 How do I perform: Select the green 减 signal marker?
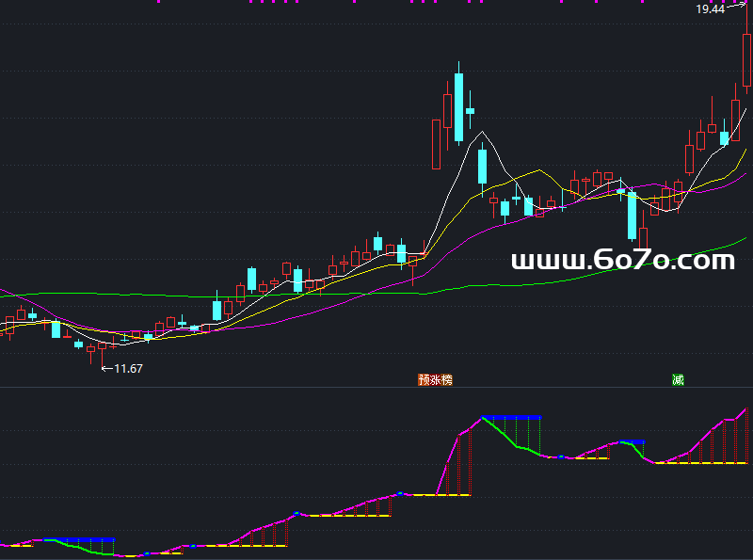[x=678, y=380]
